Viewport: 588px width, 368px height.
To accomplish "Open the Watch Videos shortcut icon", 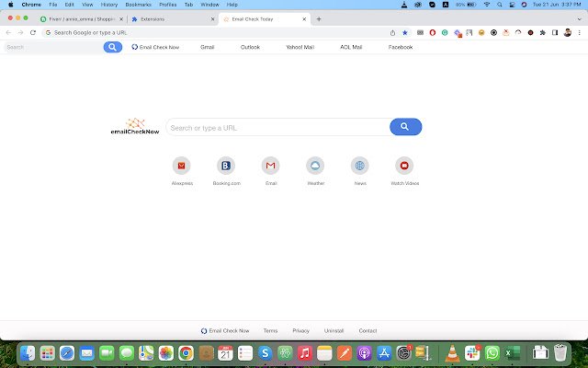I will pyautogui.click(x=404, y=166).
